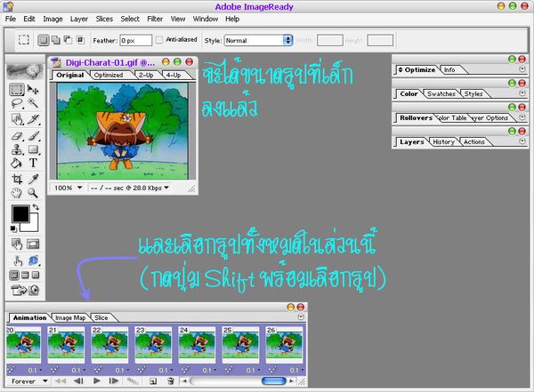Switch to the Image Map tab

tap(70, 318)
